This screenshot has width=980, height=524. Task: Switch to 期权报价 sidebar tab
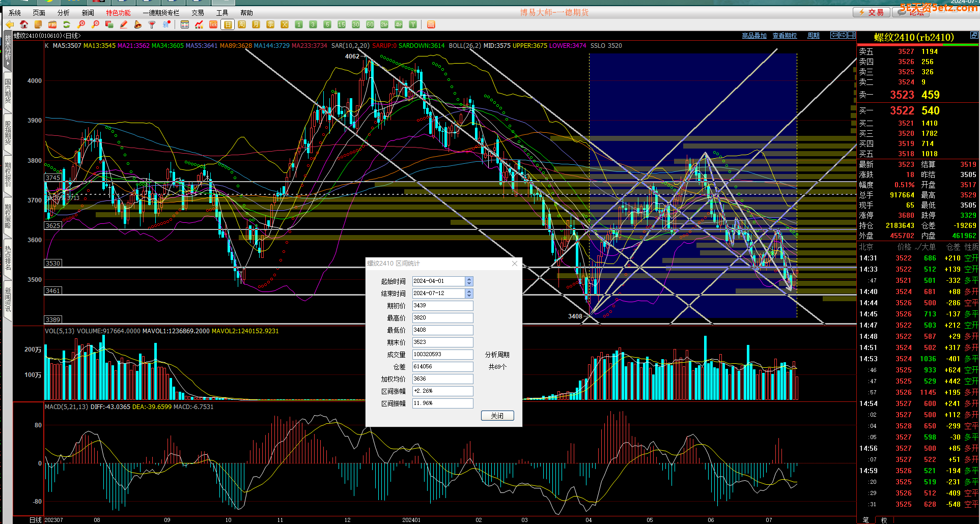(8, 174)
